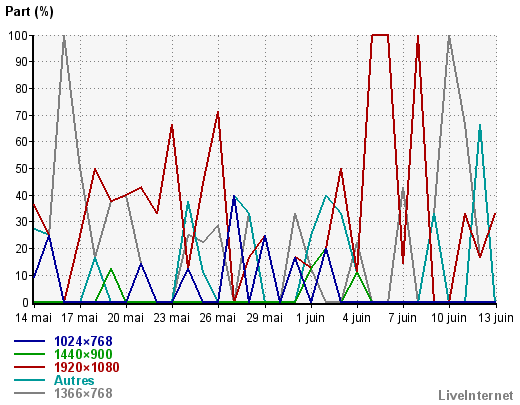Click the blue line swatch beside 1024×768

29,341
